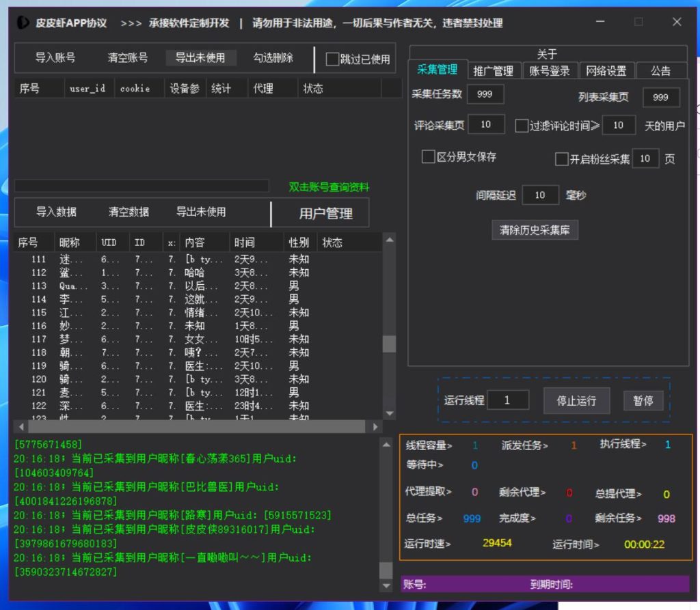Open 用户管理 panel button
Image resolution: width=700 pixels, height=610 pixels.
coord(325,214)
